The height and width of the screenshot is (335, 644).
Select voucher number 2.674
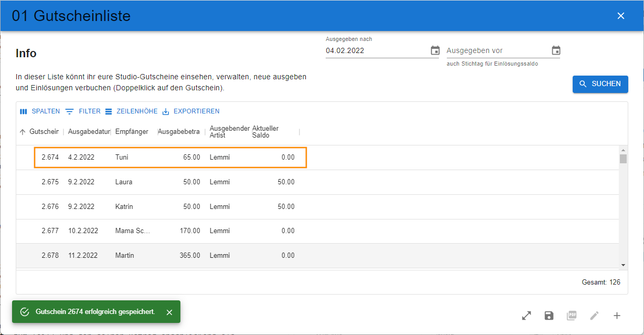point(50,157)
